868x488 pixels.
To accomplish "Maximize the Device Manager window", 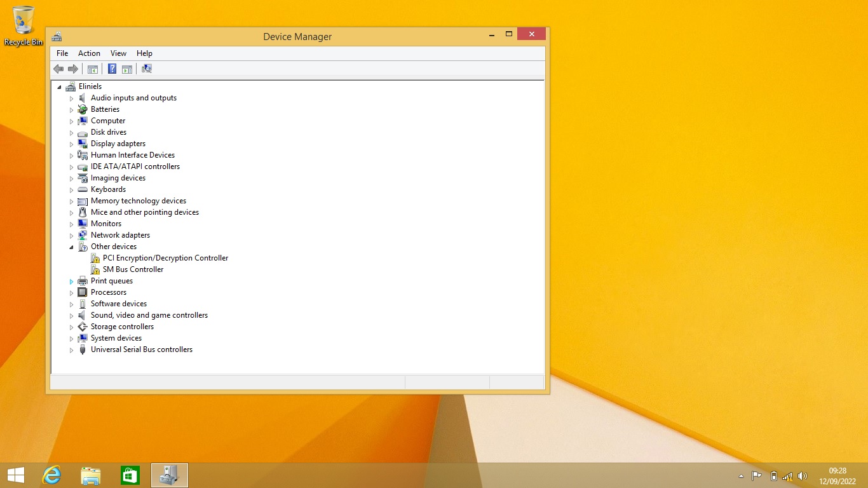I will (x=509, y=34).
